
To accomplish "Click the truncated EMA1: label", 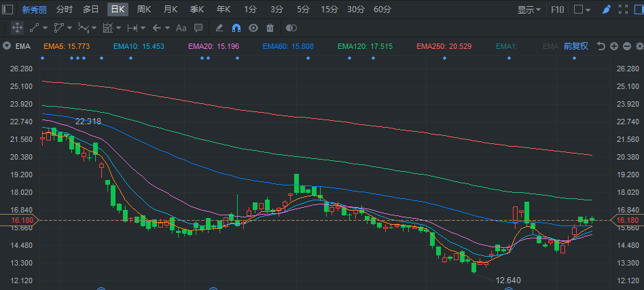I will pyautogui.click(x=506, y=46).
